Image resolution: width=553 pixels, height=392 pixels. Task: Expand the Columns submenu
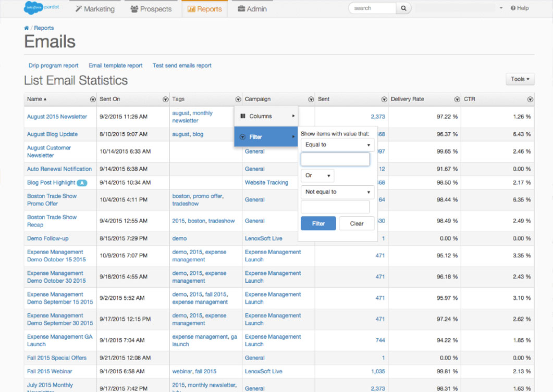(266, 116)
